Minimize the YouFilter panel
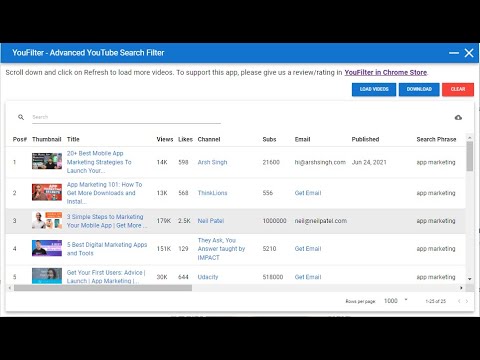Viewport: 480px width, 360px height. pyautogui.click(x=454, y=53)
